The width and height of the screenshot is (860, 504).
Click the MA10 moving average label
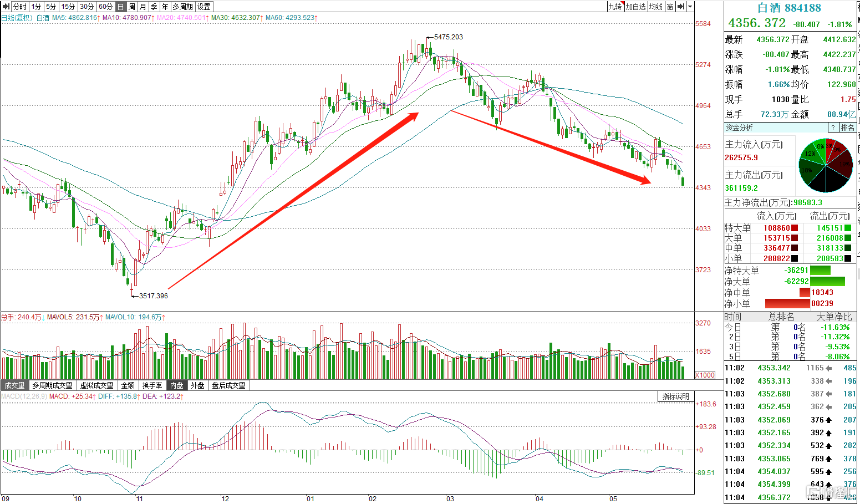(x=129, y=18)
